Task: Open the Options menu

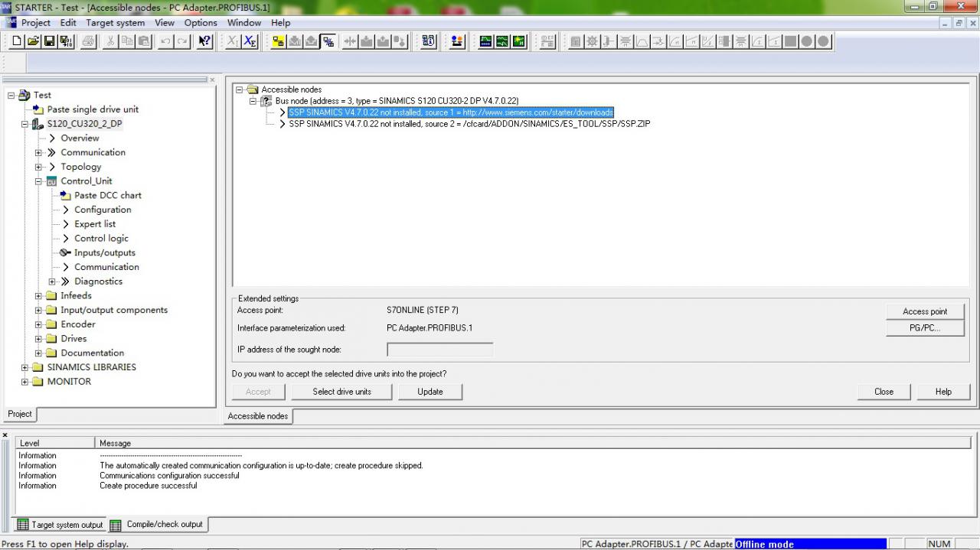Action: point(201,22)
